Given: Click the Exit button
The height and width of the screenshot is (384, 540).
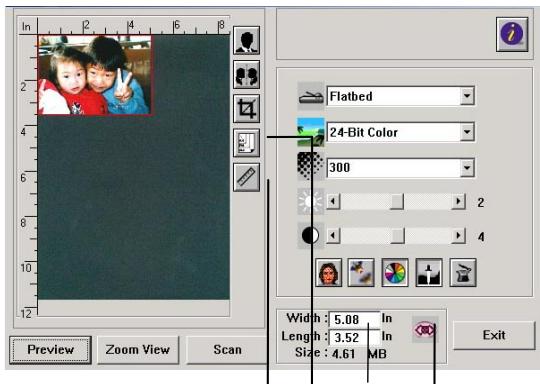Looking at the screenshot, I should pos(494,335).
